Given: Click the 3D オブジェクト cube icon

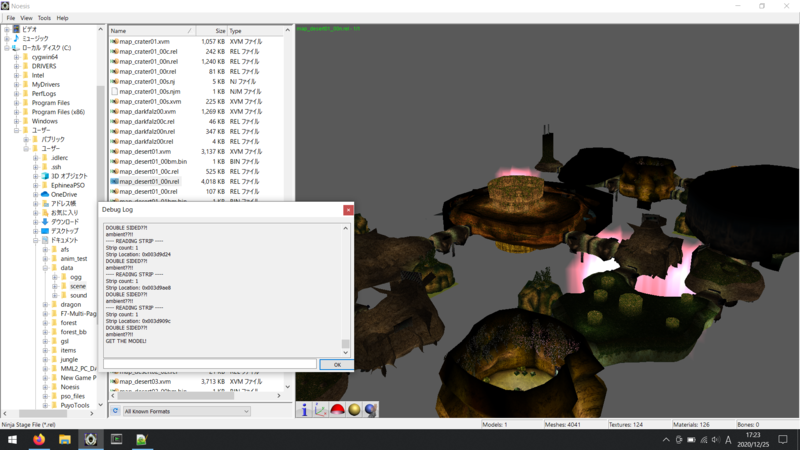Looking at the screenshot, I should click(45, 176).
